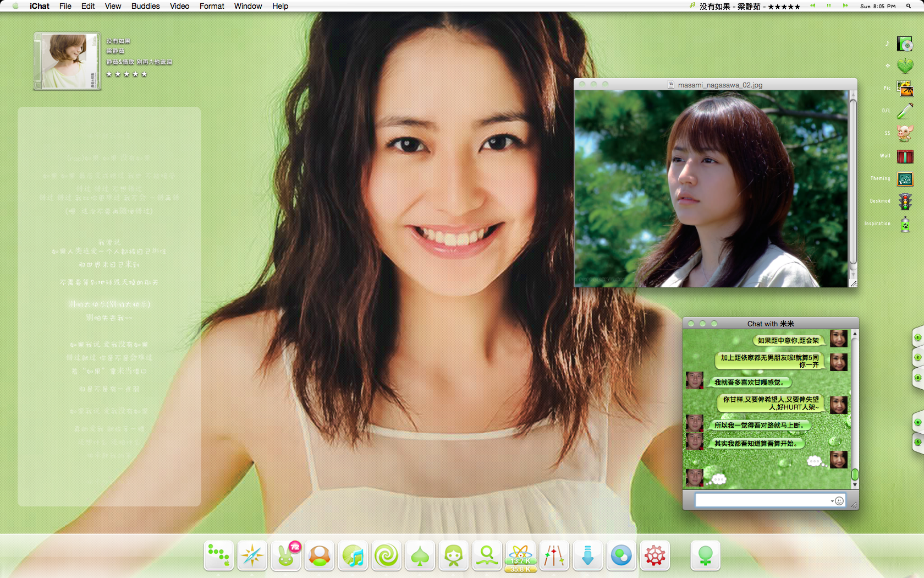
Task: Open the magnifier book dock icon
Action: [487, 555]
